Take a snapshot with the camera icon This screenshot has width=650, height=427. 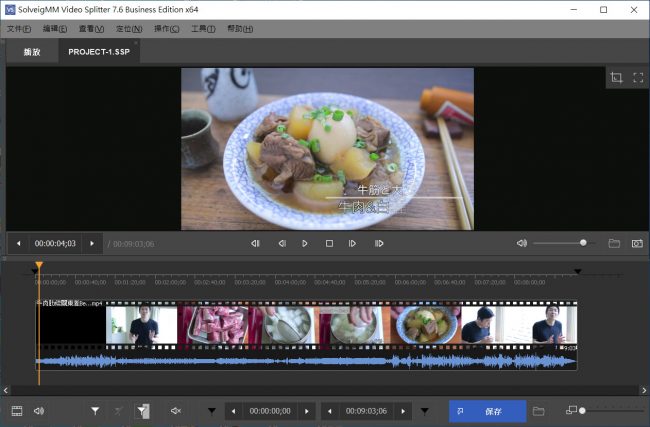coord(636,243)
